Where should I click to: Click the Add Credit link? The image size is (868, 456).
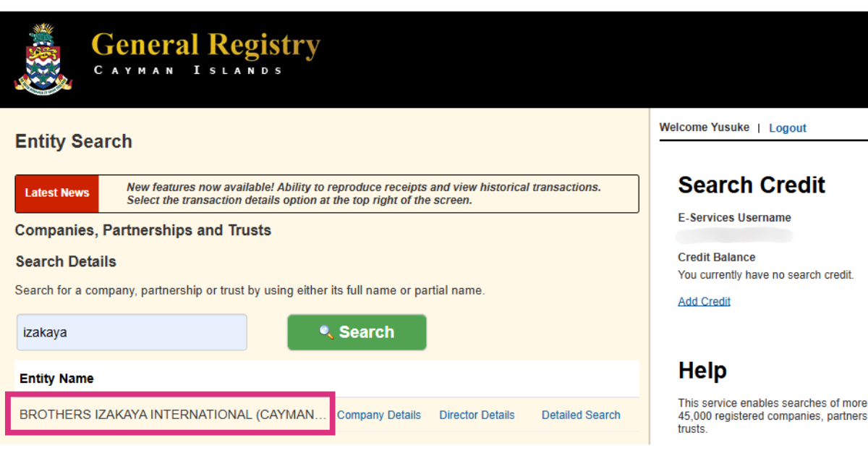click(x=704, y=302)
